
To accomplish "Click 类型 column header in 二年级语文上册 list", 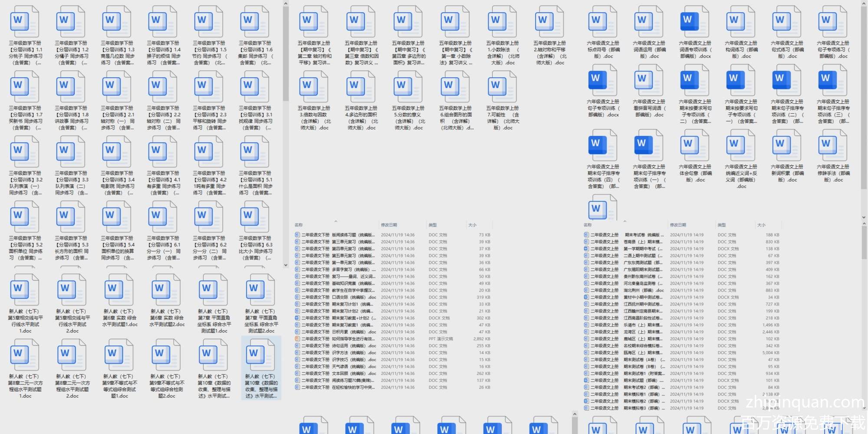I will pyautogui.click(x=721, y=225).
